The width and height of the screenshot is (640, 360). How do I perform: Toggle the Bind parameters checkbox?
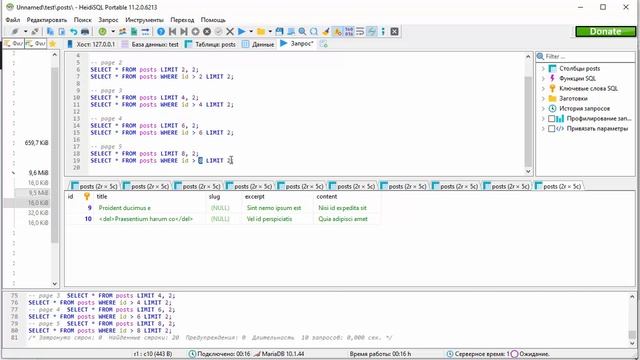click(551, 129)
